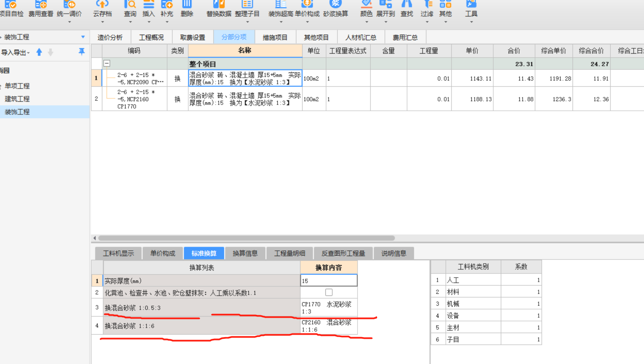Open the 说明信息 bottom tab
This screenshot has height=364, width=644.
pyautogui.click(x=394, y=253)
